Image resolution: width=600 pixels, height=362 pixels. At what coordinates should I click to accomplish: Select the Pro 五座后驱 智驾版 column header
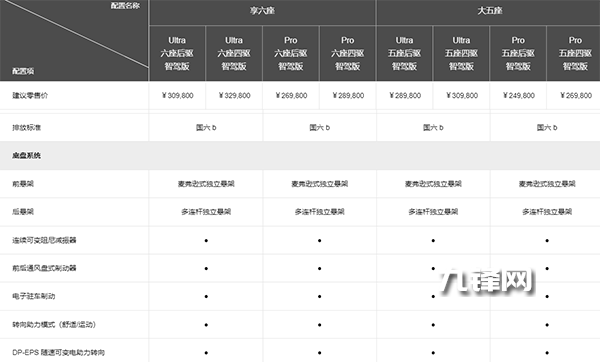pyautogui.click(x=518, y=54)
